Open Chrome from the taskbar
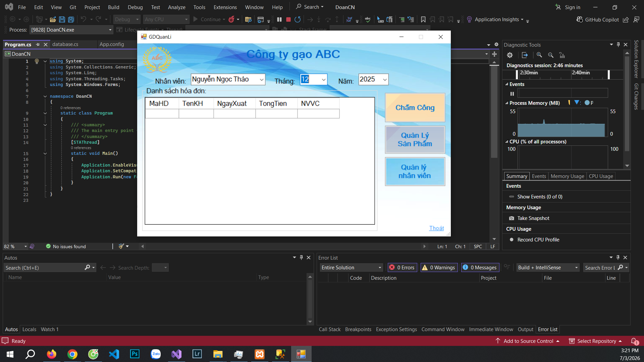The width and height of the screenshot is (644, 362). click(x=72, y=354)
